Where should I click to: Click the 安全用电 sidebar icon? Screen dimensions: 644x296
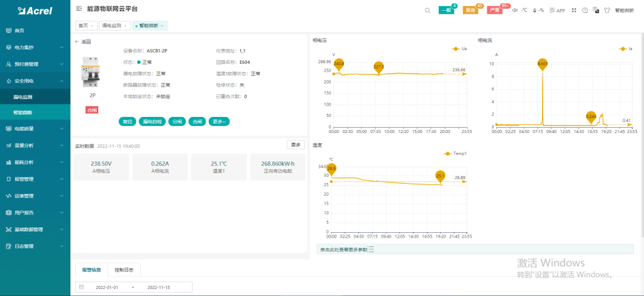coord(8,81)
